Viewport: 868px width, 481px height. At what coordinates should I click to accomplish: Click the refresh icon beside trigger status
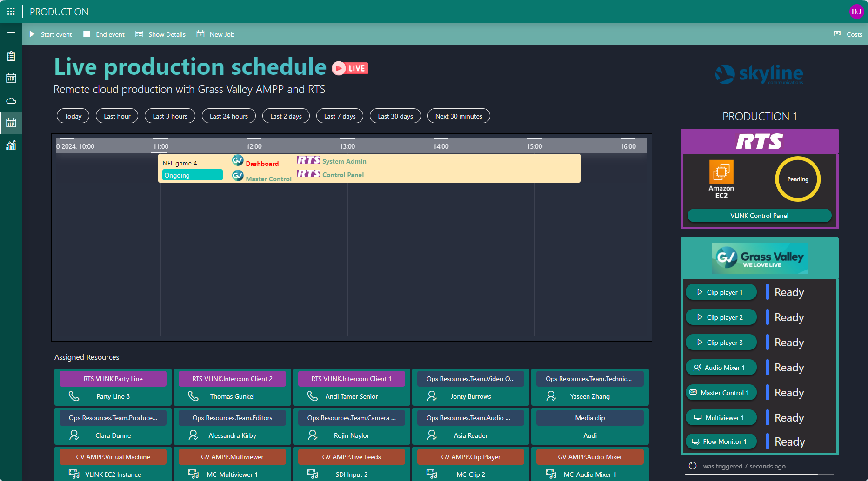(x=693, y=466)
